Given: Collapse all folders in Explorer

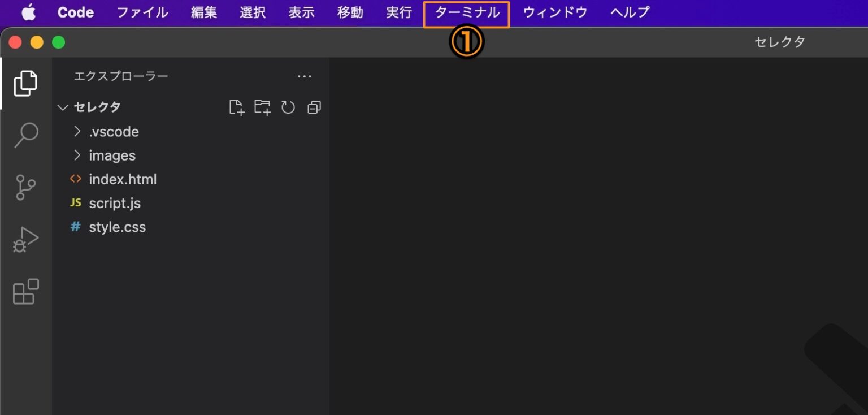Looking at the screenshot, I should (314, 107).
